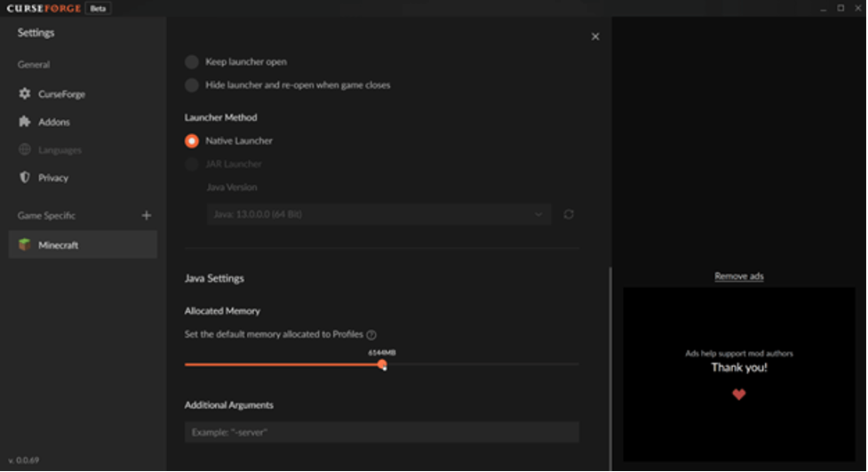
Task: Close the Settings panel with X
Action: (595, 36)
